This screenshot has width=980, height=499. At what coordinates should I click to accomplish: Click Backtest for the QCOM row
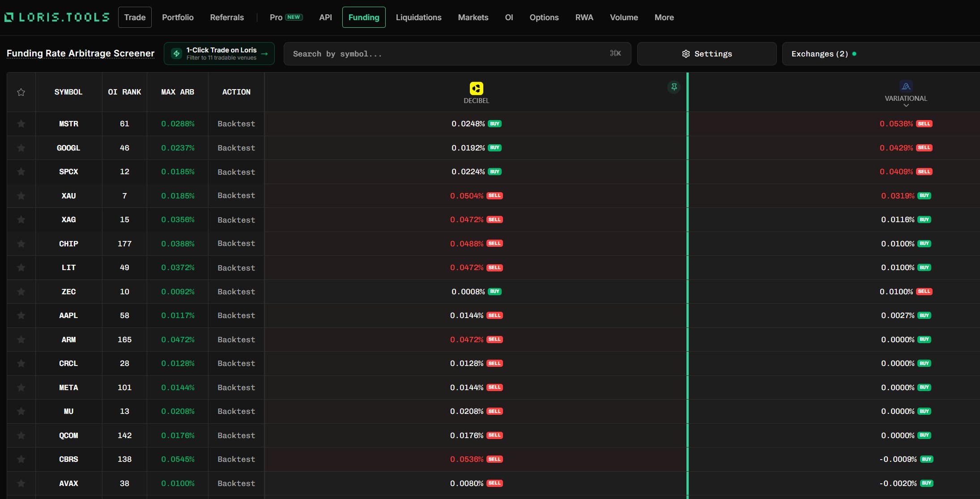[x=236, y=435]
